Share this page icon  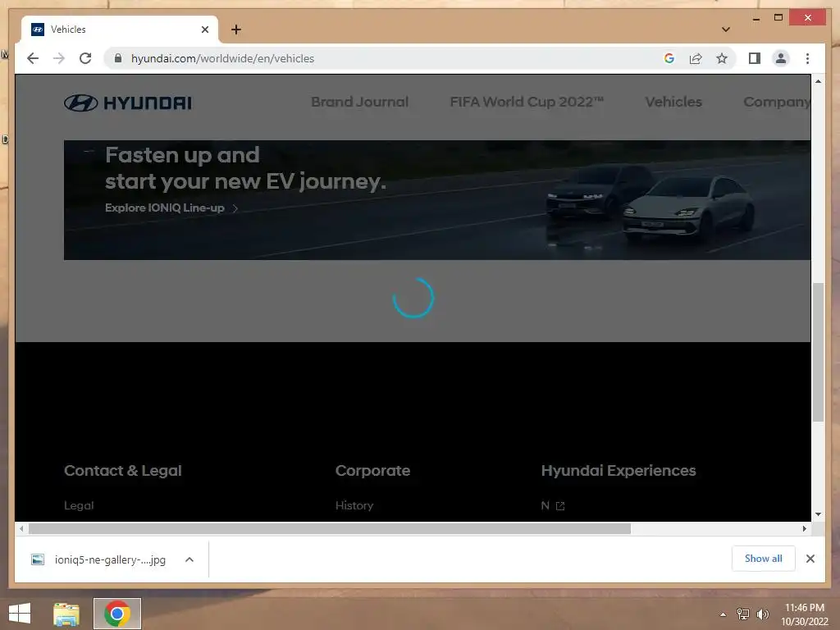click(x=696, y=58)
